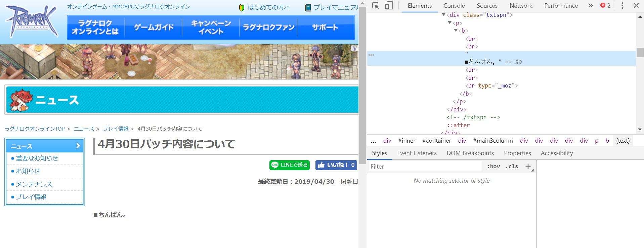The image size is (644, 248).
Task: Click the Elements panel scrollbar thumb
Action: click(640, 52)
